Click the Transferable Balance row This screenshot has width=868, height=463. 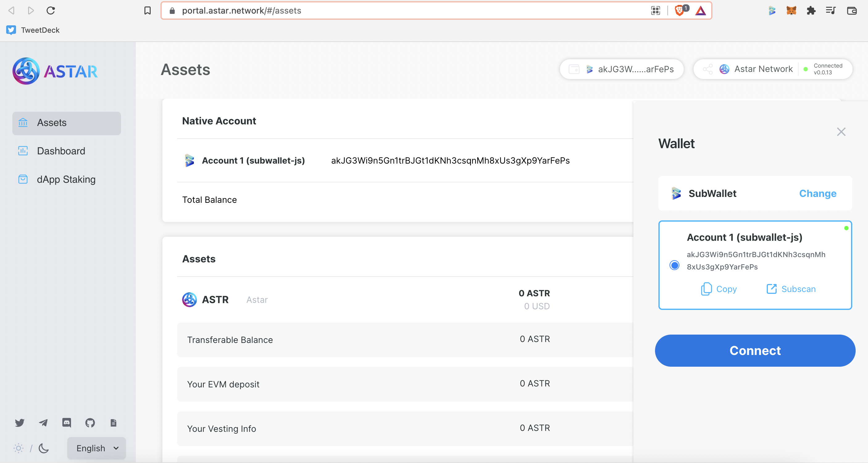point(405,340)
